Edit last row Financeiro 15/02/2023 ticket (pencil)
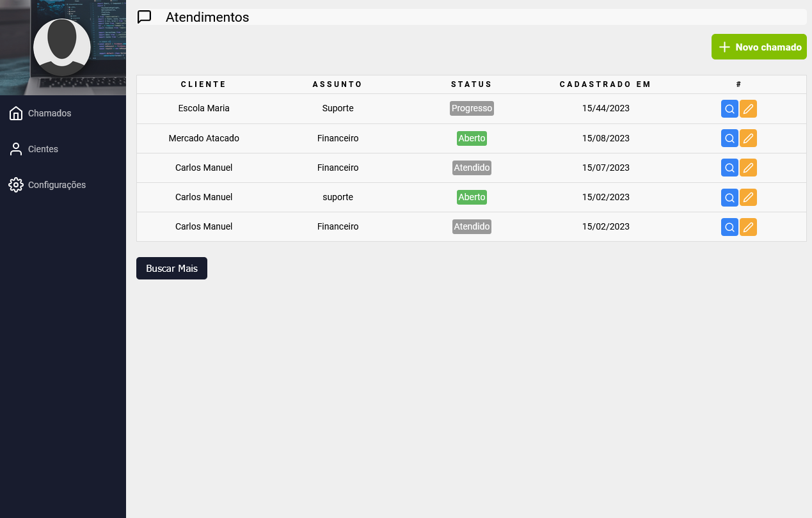 point(748,226)
